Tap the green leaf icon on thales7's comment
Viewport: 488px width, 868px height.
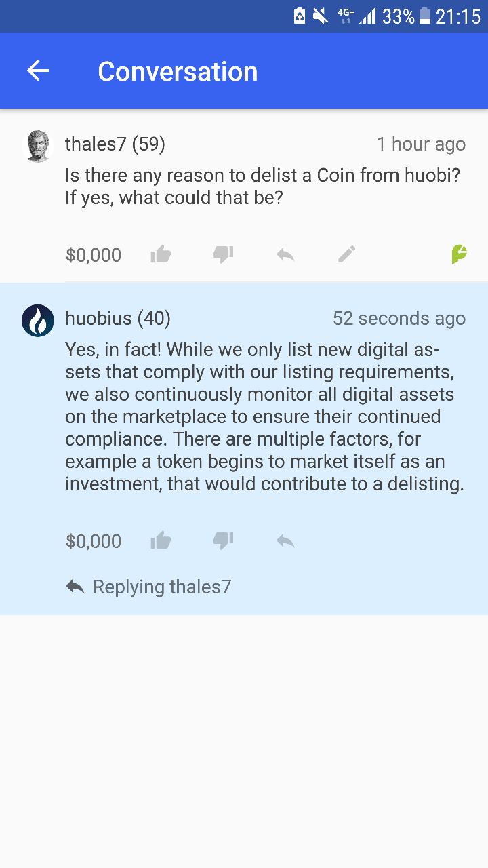click(x=460, y=254)
